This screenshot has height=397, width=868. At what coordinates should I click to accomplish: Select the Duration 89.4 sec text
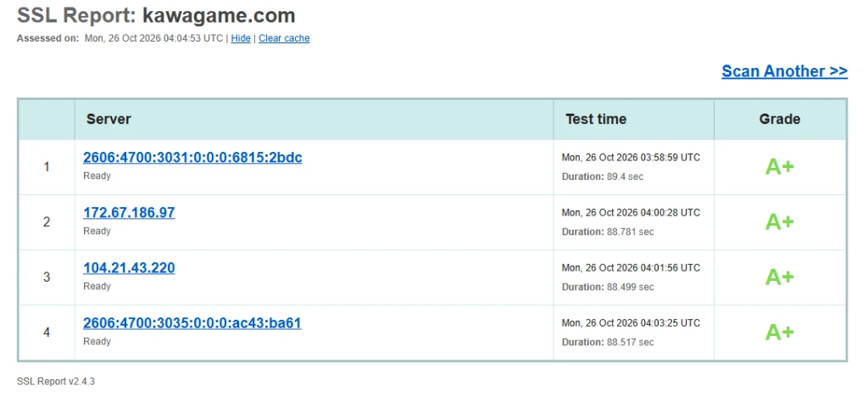click(603, 176)
